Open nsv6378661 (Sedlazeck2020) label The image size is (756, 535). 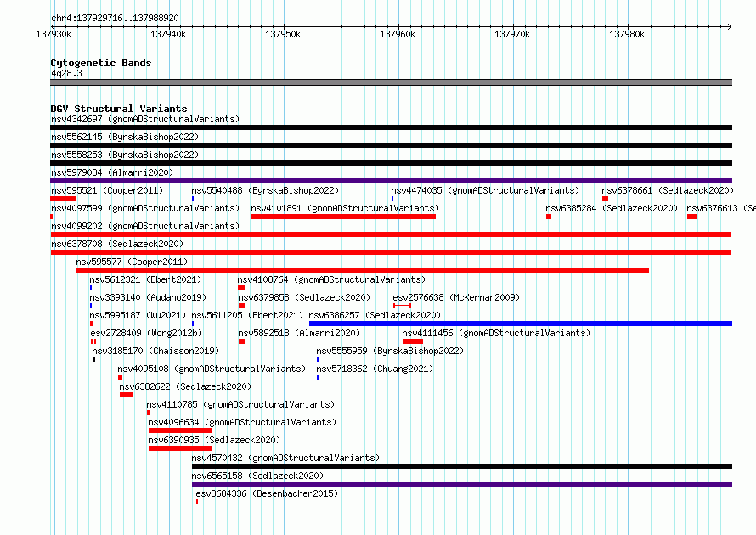point(668,190)
